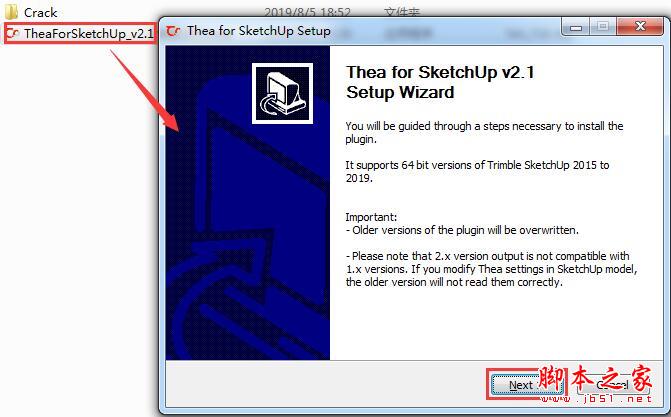Image resolution: width=671 pixels, height=417 pixels.
Task: Click the Important overwrite notice text
Action: pyautogui.click(x=462, y=223)
